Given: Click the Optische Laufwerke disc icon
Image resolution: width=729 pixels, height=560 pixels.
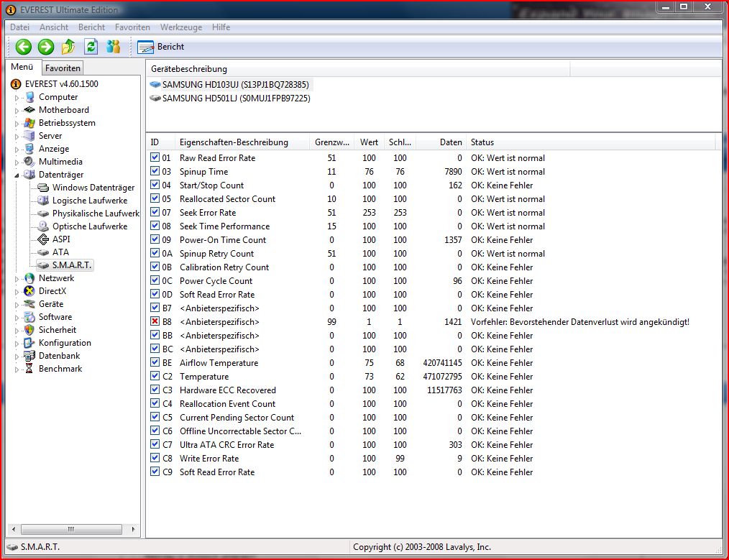Looking at the screenshot, I should [43, 226].
